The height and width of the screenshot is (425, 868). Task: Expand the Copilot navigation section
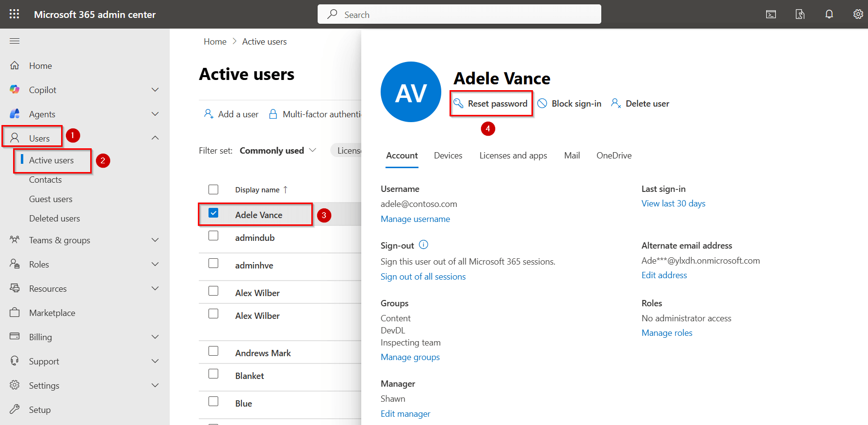point(155,90)
